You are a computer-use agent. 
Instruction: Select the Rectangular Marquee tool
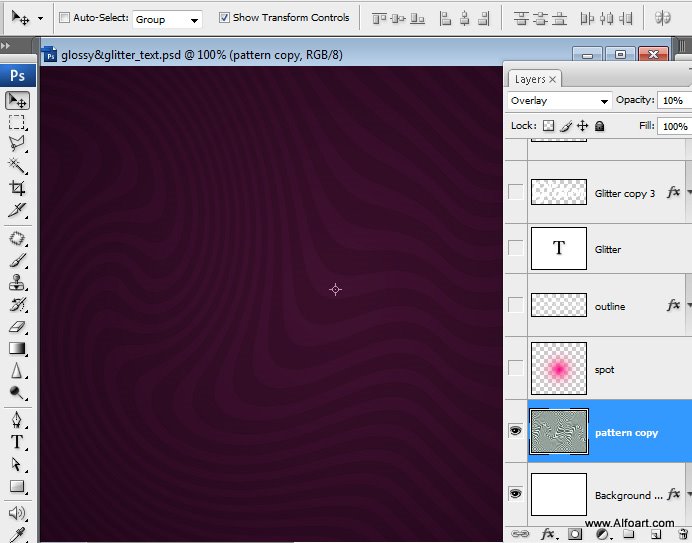coord(17,122)
